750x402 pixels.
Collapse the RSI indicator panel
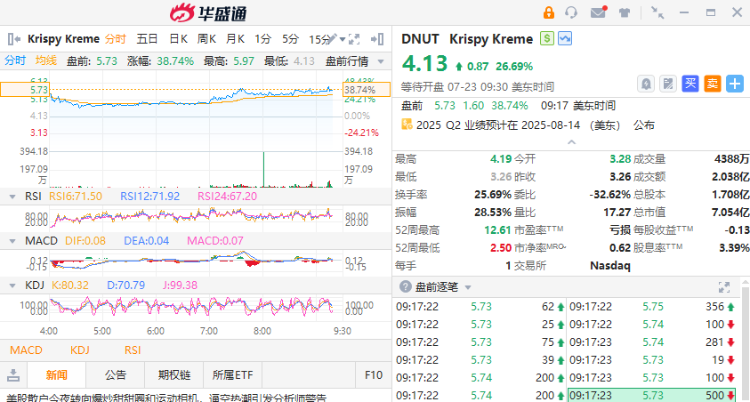click(x=13, y=196)
